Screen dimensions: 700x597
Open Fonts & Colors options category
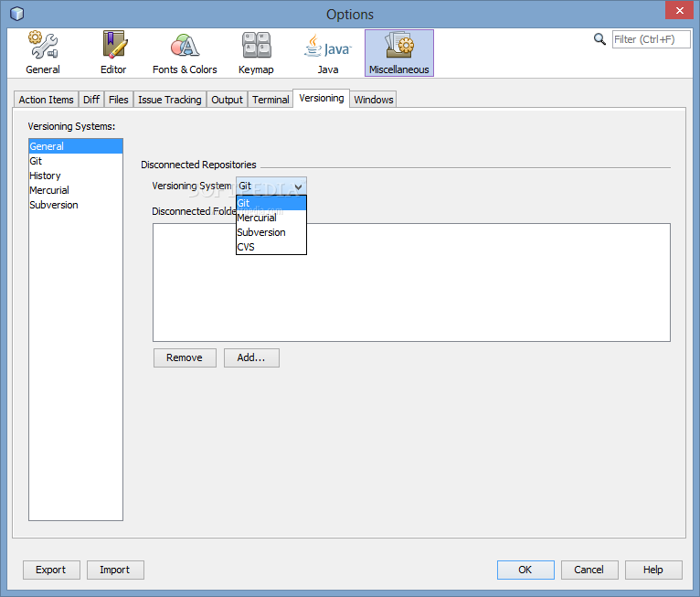coord(185,53)
